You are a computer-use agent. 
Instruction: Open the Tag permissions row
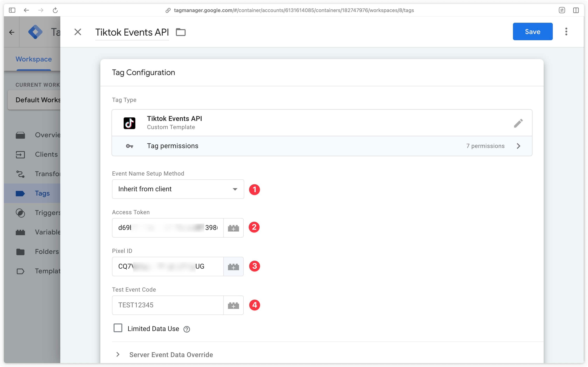pos(322,146)
